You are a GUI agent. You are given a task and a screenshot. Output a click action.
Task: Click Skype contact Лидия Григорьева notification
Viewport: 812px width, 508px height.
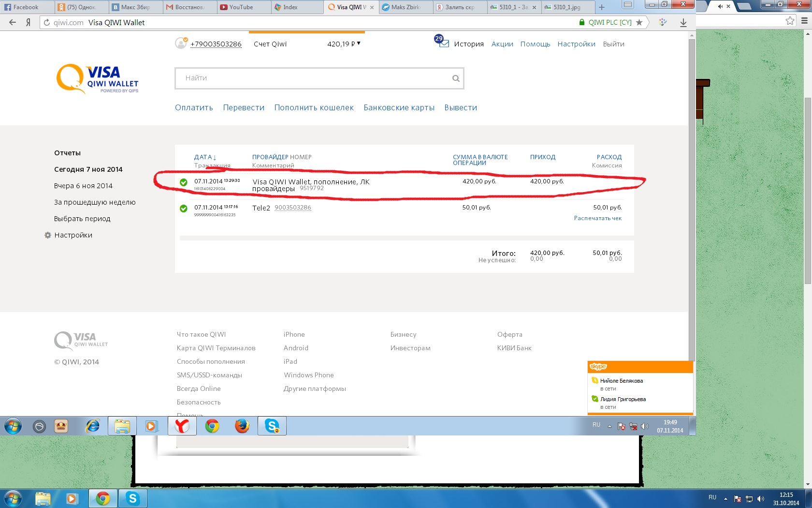(x=623, y=399)
